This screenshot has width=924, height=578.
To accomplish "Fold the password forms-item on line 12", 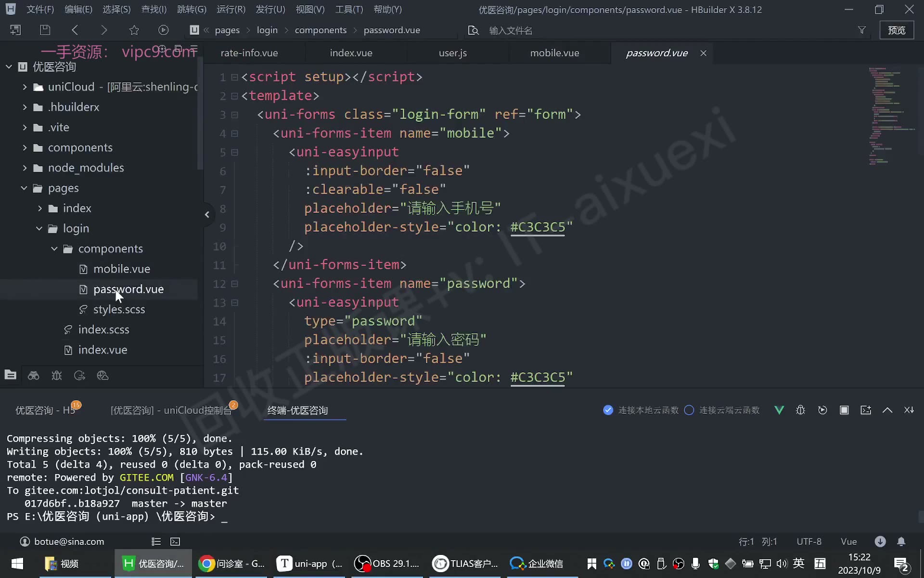I will pyautogui.click(x=234, y=284).
